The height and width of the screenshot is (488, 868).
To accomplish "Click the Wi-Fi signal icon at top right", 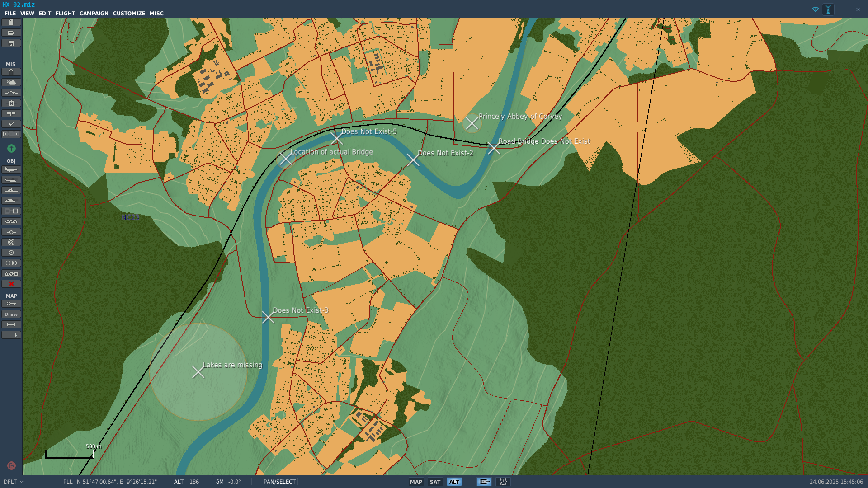I will click(815, 9).
